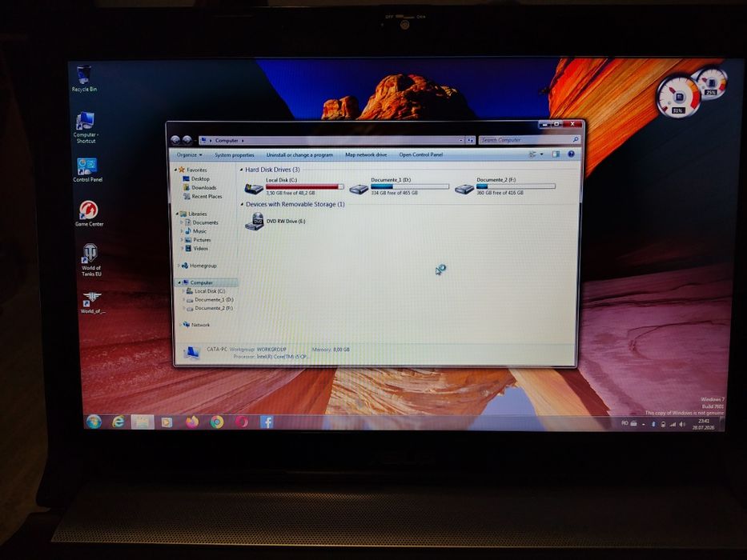This screenshot has height=560, width=747.
Task: Click the Computer segment in address bar
Action: coord(227,141)
